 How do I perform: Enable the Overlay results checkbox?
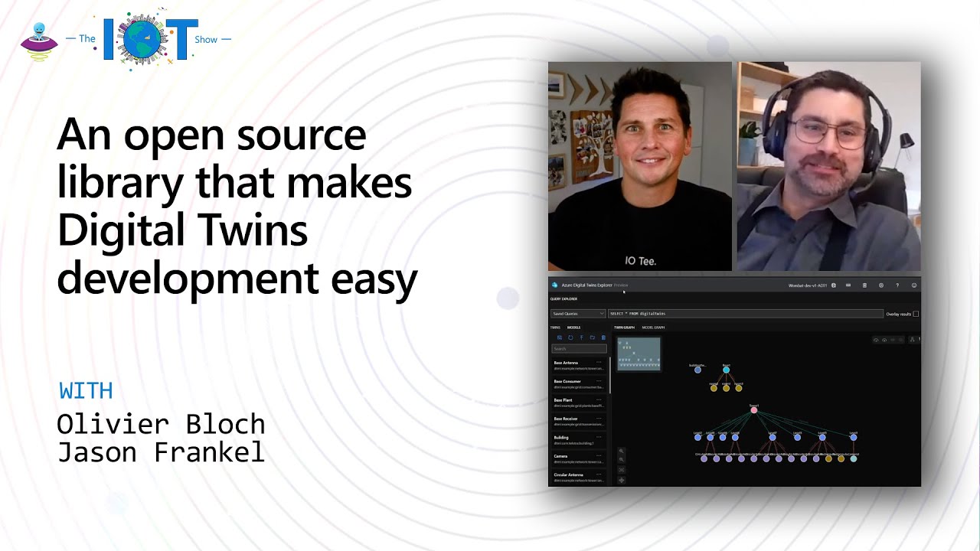[916, 314]
